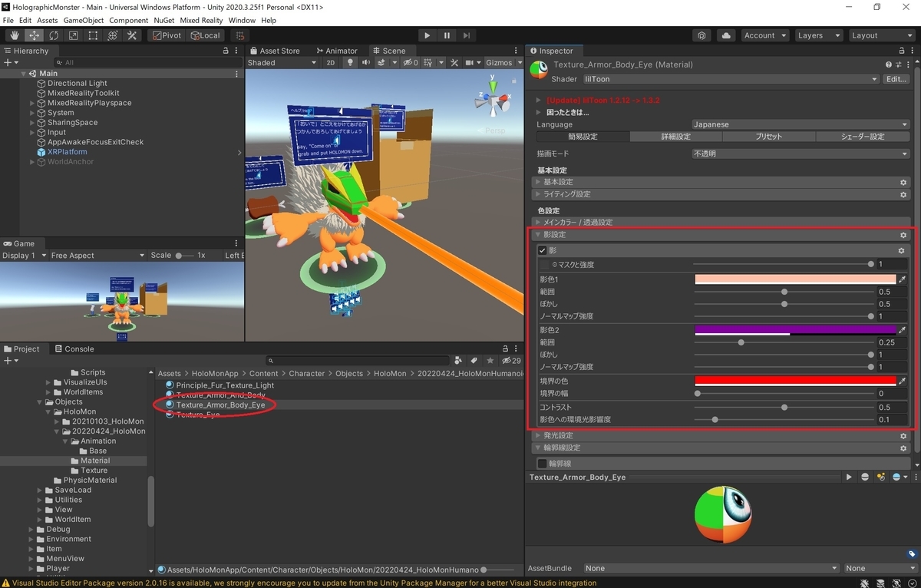Click eyedropper beside 影色1 color
The height and width of the screenshot is (588, 921).
(x=903, y=279)
